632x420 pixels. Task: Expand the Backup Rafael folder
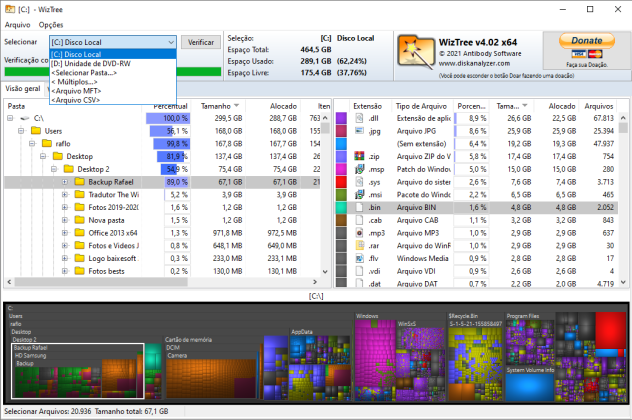pyautogui.click(x=64, y=182)
